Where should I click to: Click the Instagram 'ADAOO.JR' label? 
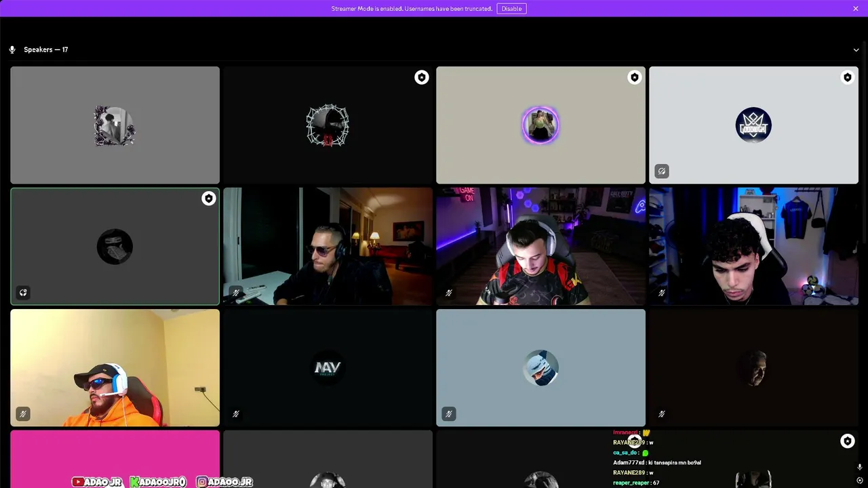point(224,482)
